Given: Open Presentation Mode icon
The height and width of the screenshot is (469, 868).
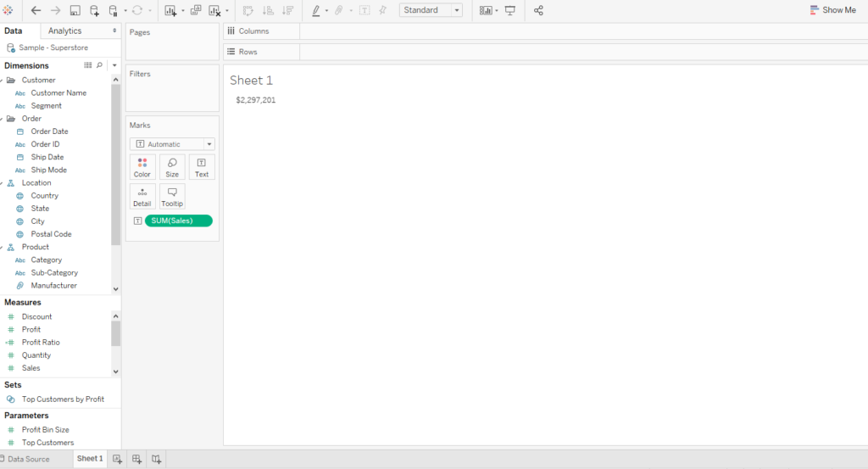Looking at the screenshot, I should [x=510, y=10].
